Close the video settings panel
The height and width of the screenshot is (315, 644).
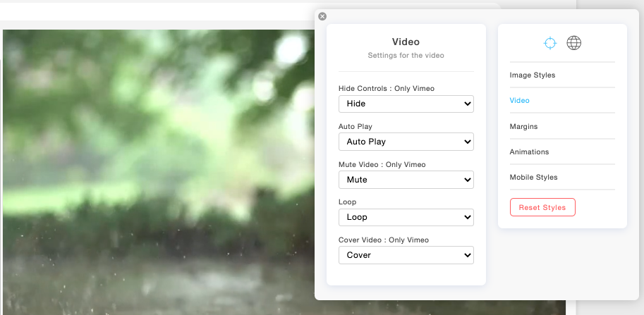322,16
